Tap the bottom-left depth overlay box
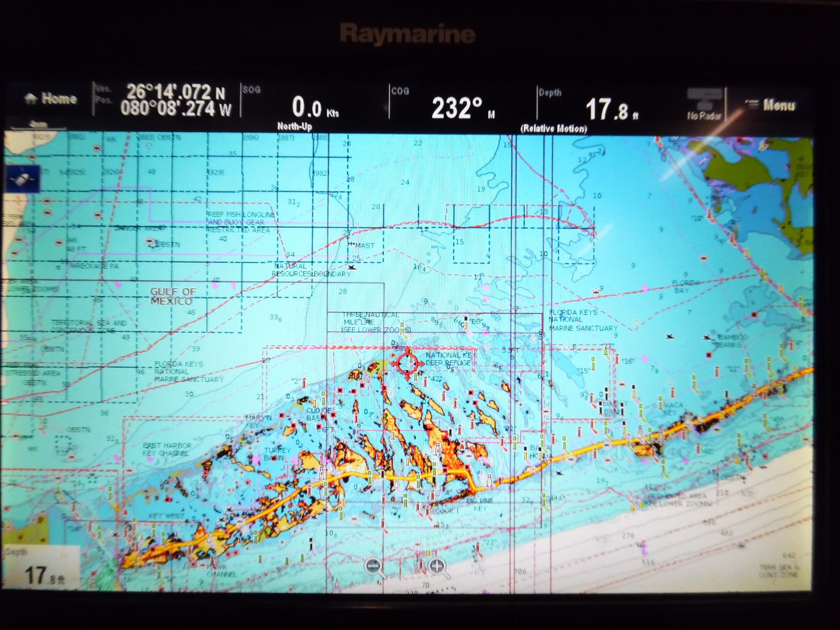840x630 pixels. point(40,567)
